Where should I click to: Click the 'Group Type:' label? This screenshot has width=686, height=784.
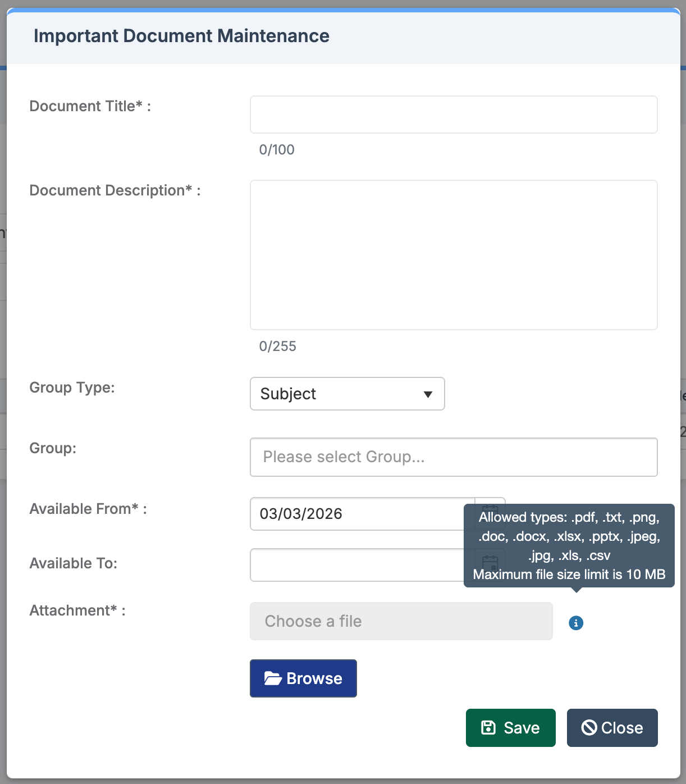[x=72, y=388]
